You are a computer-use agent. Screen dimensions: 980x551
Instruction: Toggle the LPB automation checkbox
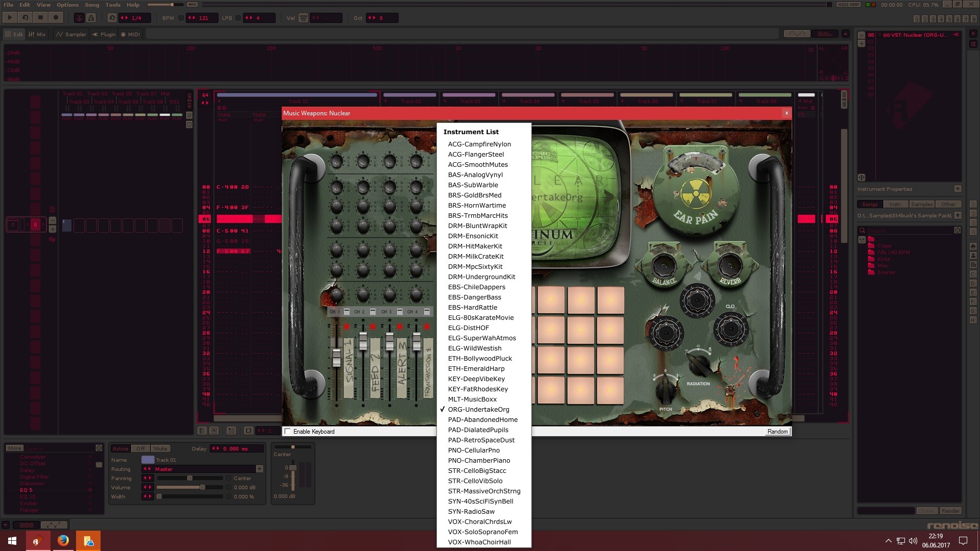click(238, 18)
